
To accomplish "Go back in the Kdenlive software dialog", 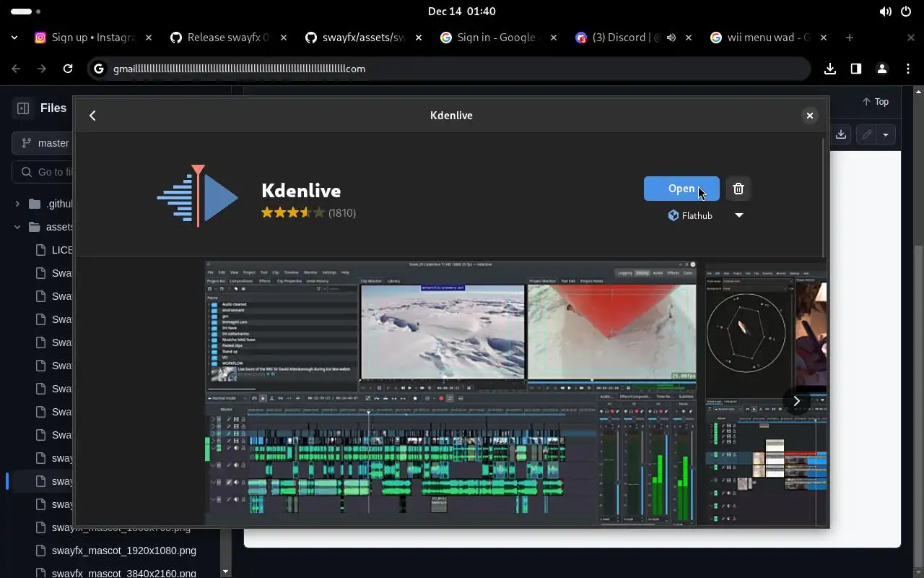I will [92, 116].
